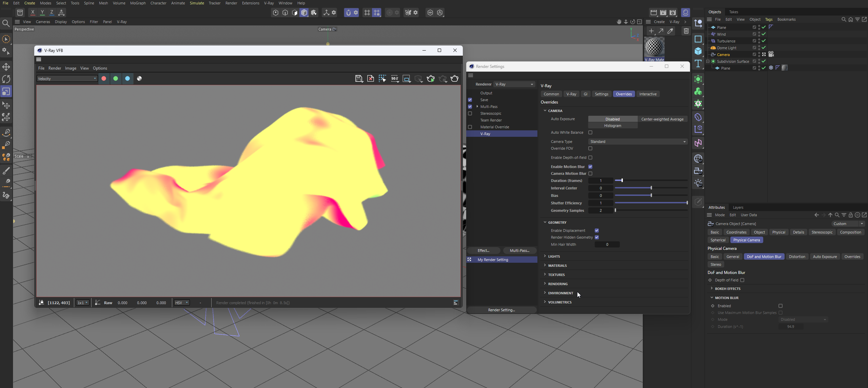Click the Geometry Samples value field

(x=600, y=210)
